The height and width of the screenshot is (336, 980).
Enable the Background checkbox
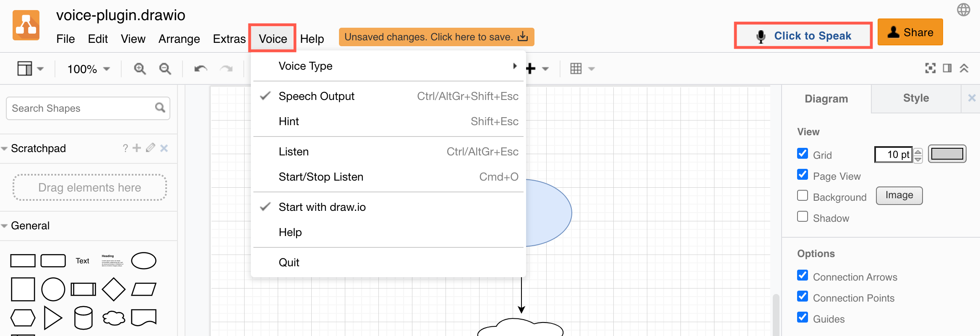pyautogui.click(x=803, y=195)
